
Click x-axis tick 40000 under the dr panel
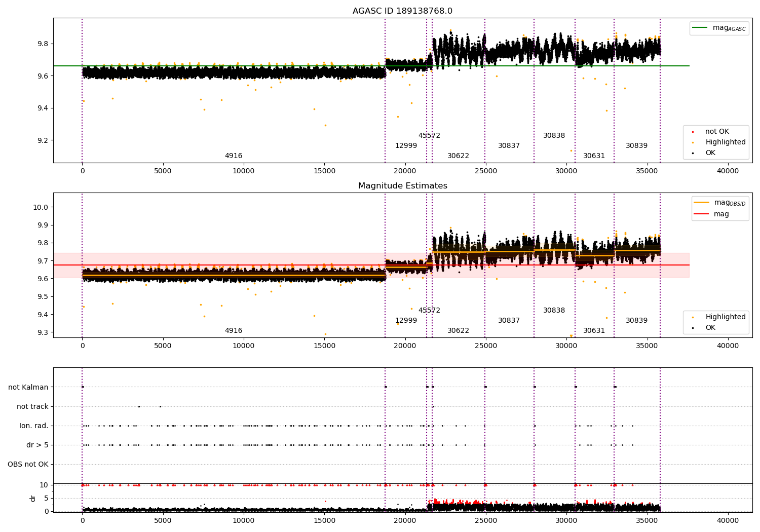[x=728, y=521]
